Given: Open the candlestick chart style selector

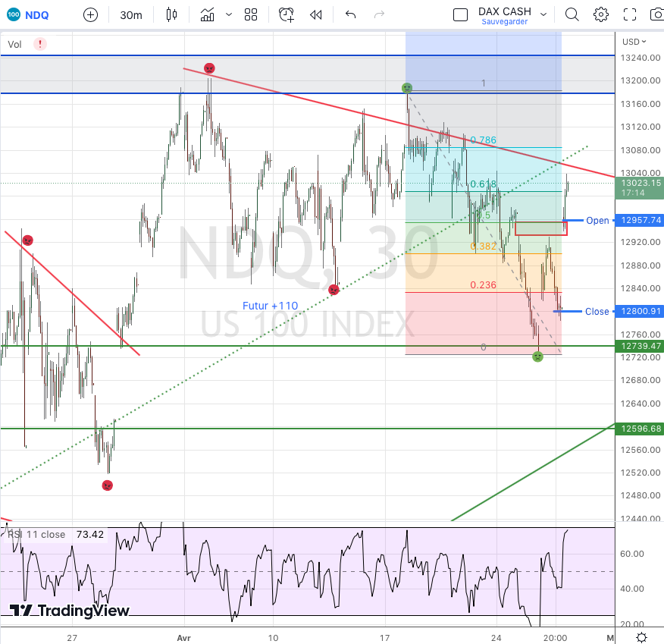Looking at the screenshot, I should click(171, 15).
